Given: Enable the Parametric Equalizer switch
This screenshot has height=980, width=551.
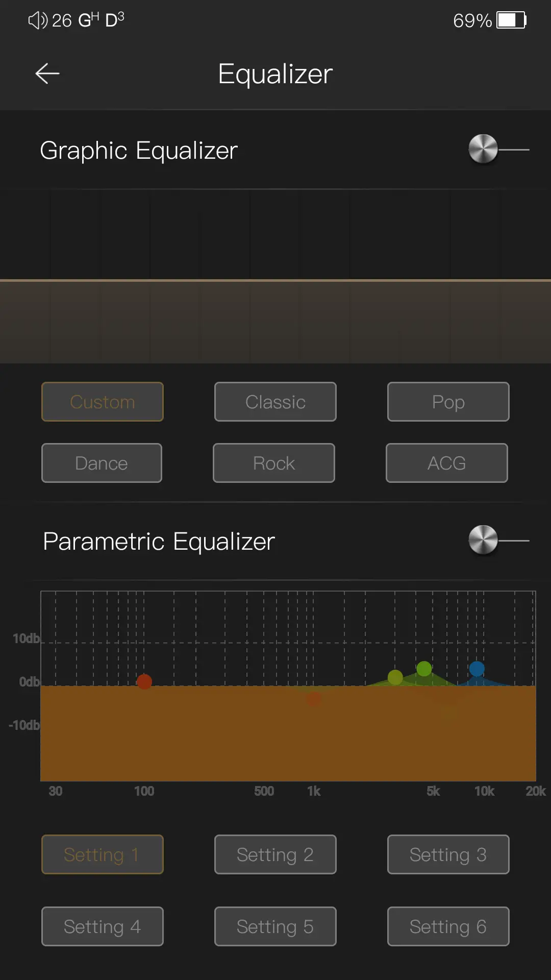Looking at the screenshot, I should (497, 540).
